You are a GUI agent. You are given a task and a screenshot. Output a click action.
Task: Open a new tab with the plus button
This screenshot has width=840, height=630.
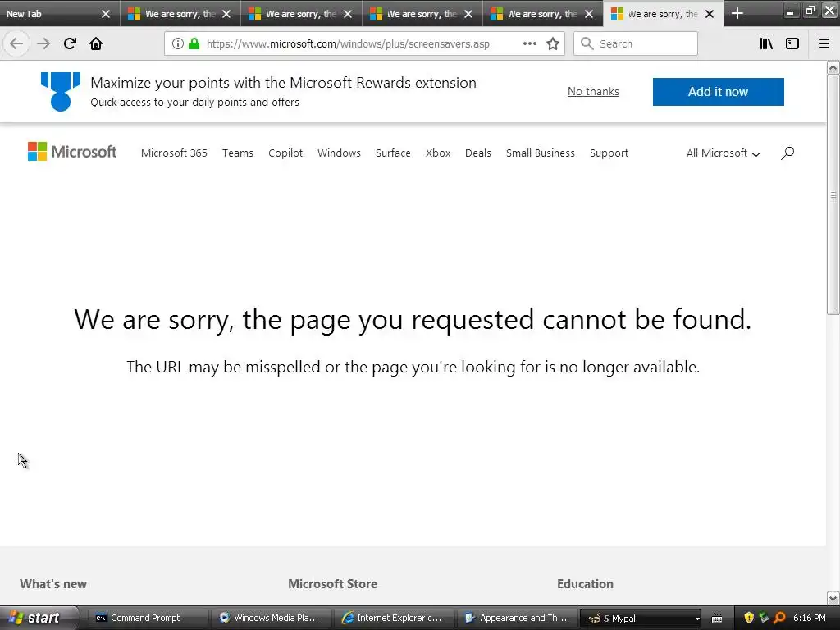(x=737, y=13)
